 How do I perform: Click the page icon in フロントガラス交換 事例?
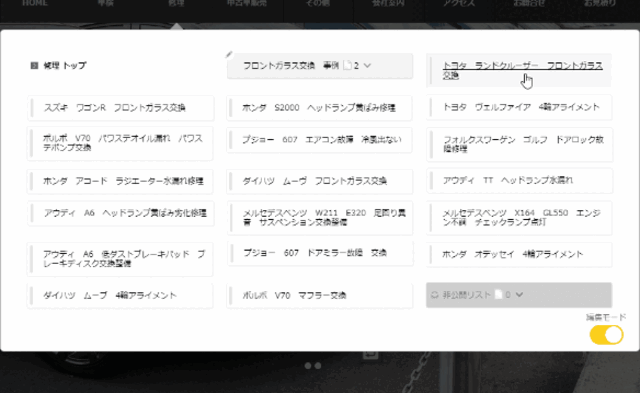(x=347, y=65)
